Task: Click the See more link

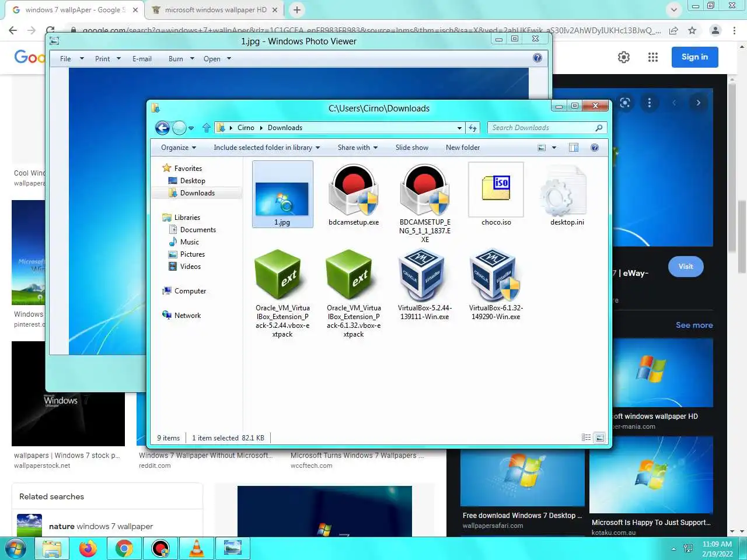Action: point(694,325)
